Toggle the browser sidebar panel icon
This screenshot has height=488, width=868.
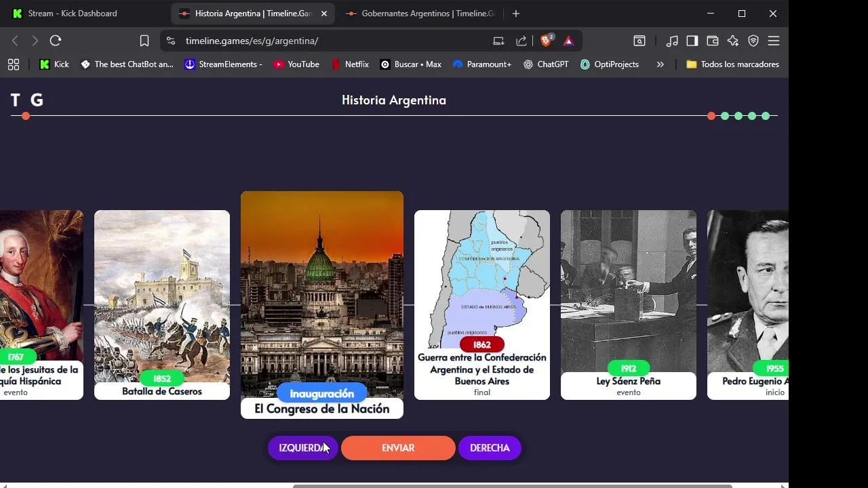(692, 41)
